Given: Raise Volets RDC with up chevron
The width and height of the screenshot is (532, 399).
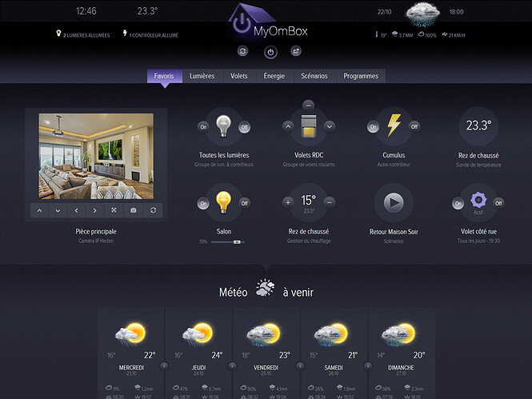Looking at the screenshot, I should point(288,126).
